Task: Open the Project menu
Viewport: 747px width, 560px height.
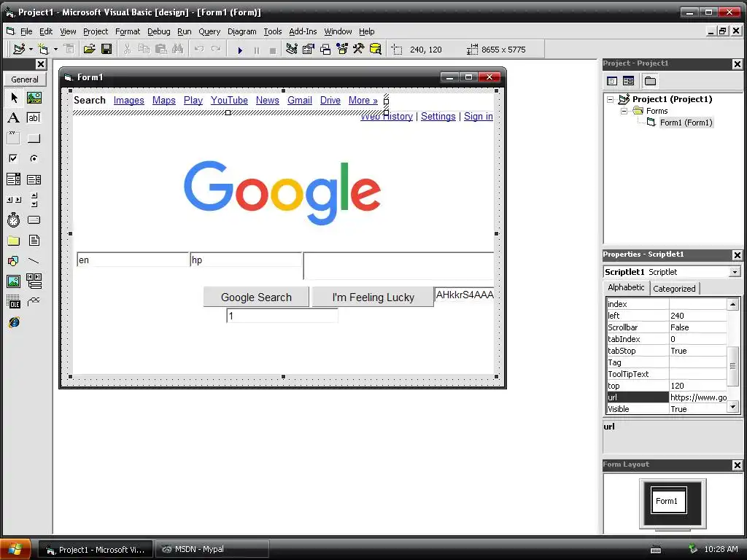Action: (96, 31)
